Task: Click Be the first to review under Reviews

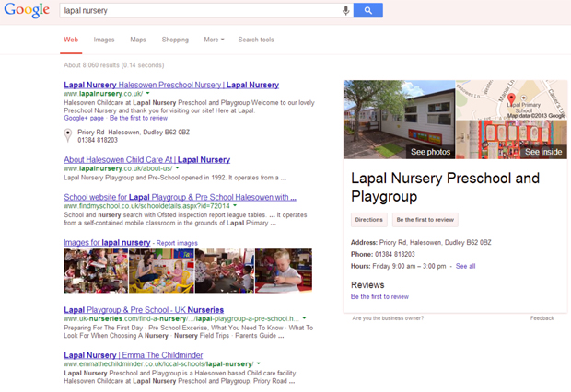Action: [x=379, y=296]
